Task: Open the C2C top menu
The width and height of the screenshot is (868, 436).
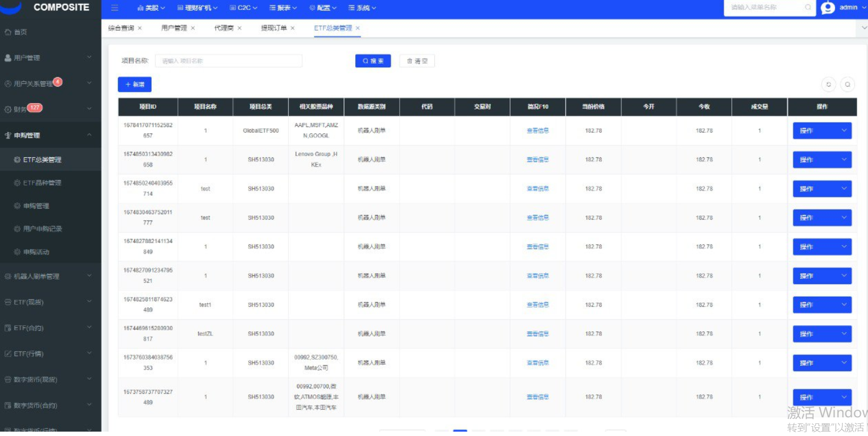Action: [x=243, y=8]
